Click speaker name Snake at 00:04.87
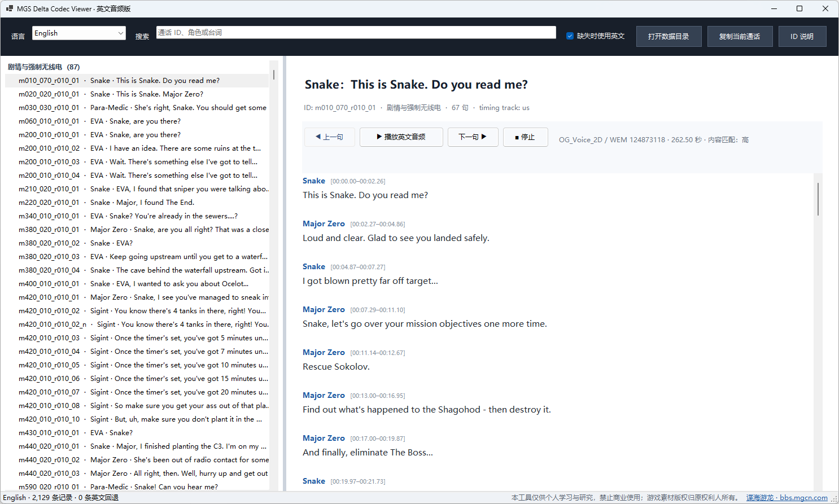The height and width of the screenshot is (504, 839). click(x=314, y=266)
